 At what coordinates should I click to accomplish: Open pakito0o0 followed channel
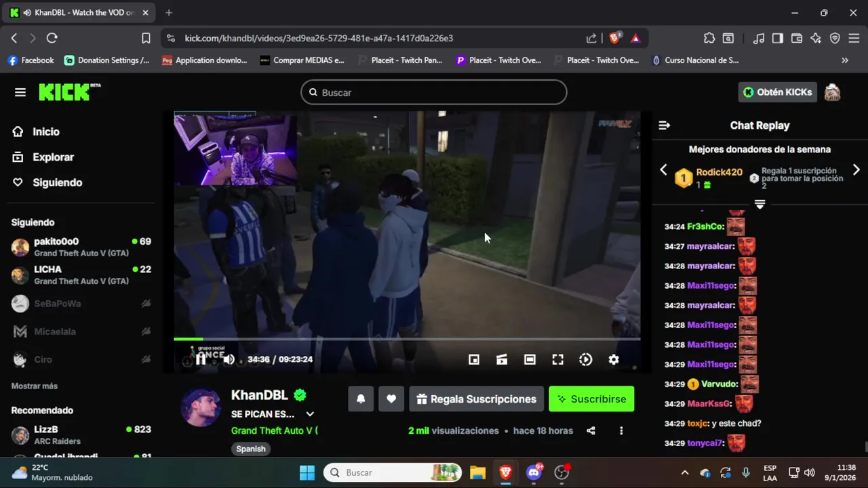coord(81,247)
